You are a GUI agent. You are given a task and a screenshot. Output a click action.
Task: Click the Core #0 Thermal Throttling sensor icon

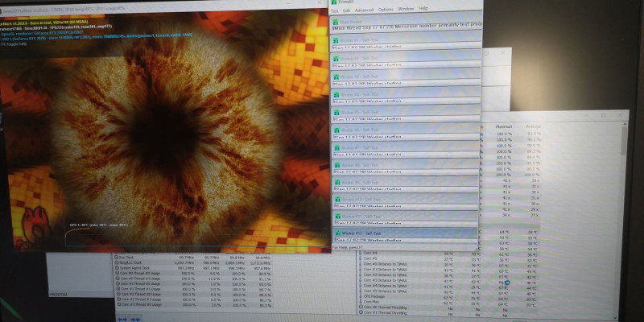click(361, 308)
